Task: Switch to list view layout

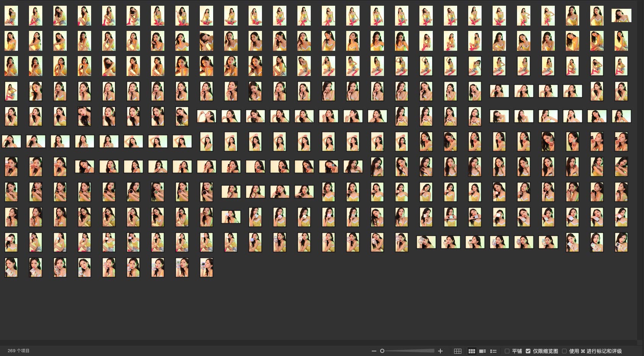Action: pyautogui.click(x=493, y=351)
